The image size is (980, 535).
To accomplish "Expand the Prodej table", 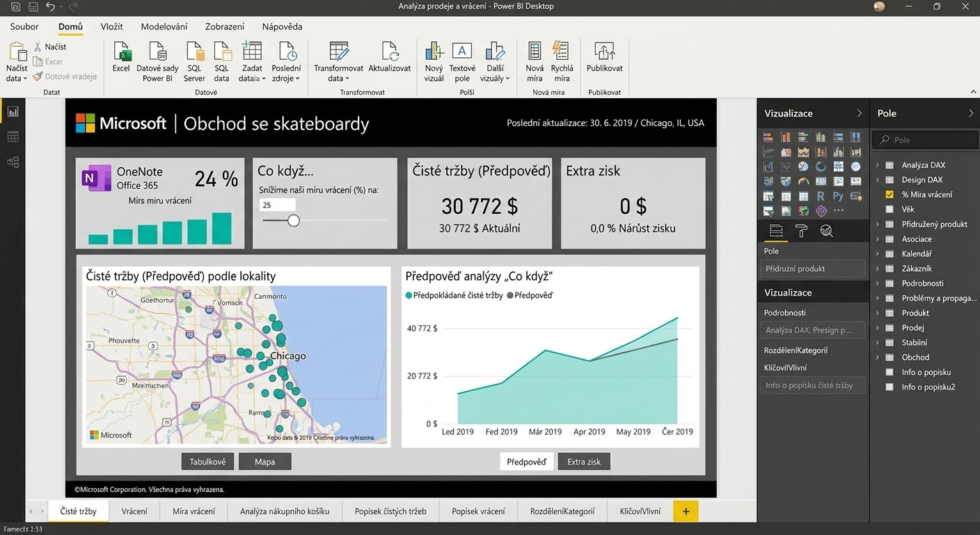I will (x=878, y=327).
